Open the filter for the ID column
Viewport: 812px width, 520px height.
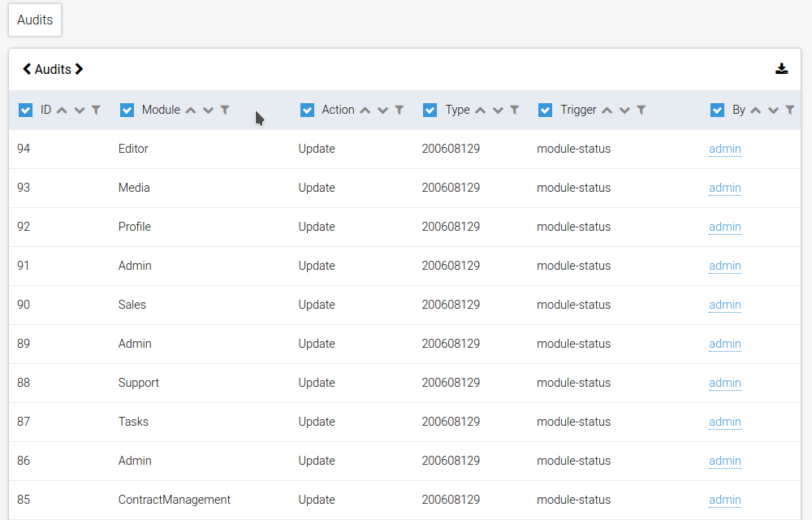pos(96,110)
